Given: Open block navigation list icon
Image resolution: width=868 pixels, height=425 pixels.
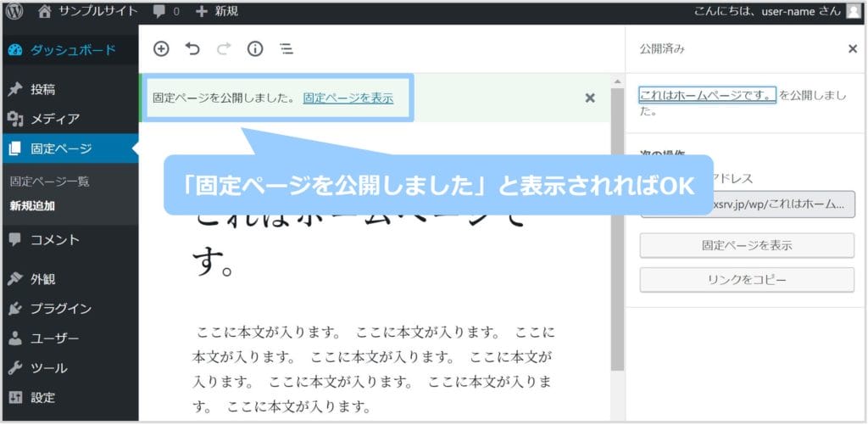Looking at the screenshot, I should (x=287, y=48).
